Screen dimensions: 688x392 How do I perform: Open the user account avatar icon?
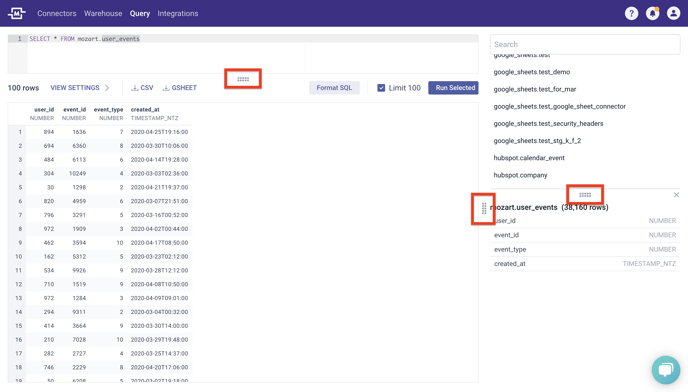pos(674,14)
